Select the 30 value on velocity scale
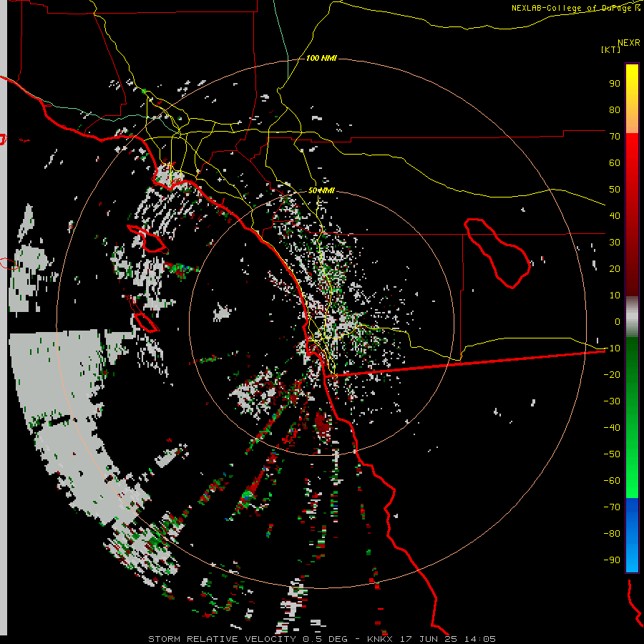 615,243
